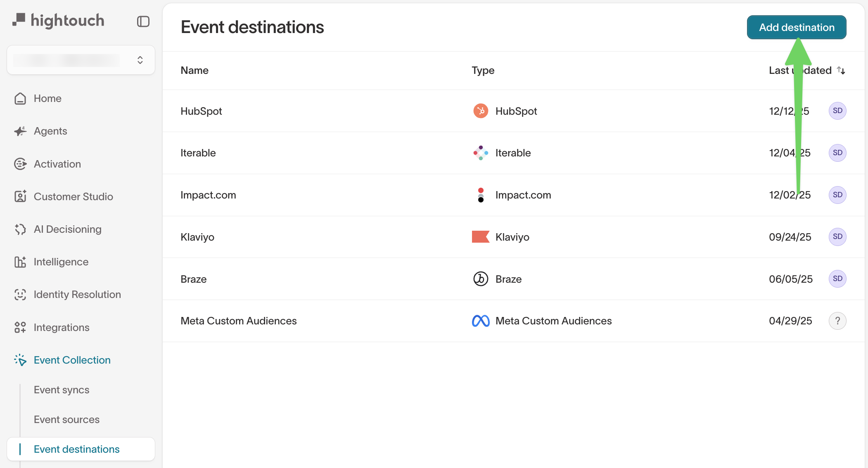The image size is (868, 468).
Task: Click the Identity Resolution icon
Action: 20,294
